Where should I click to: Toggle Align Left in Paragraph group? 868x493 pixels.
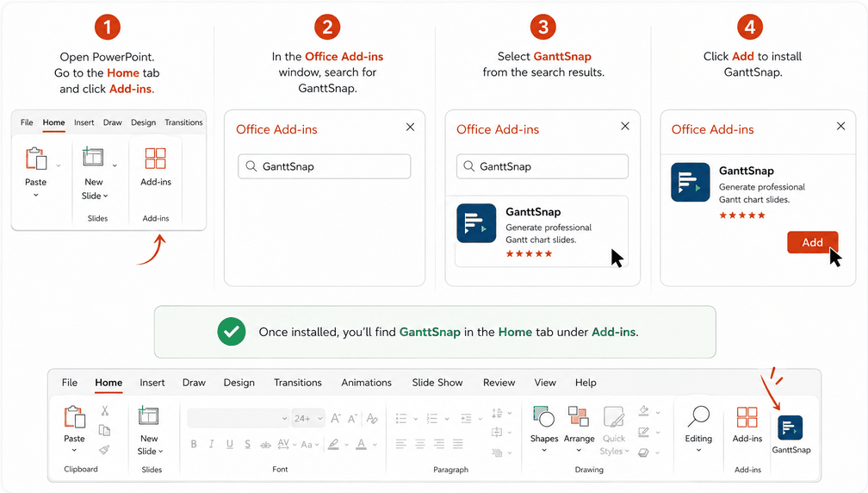(x=401, y=443)
